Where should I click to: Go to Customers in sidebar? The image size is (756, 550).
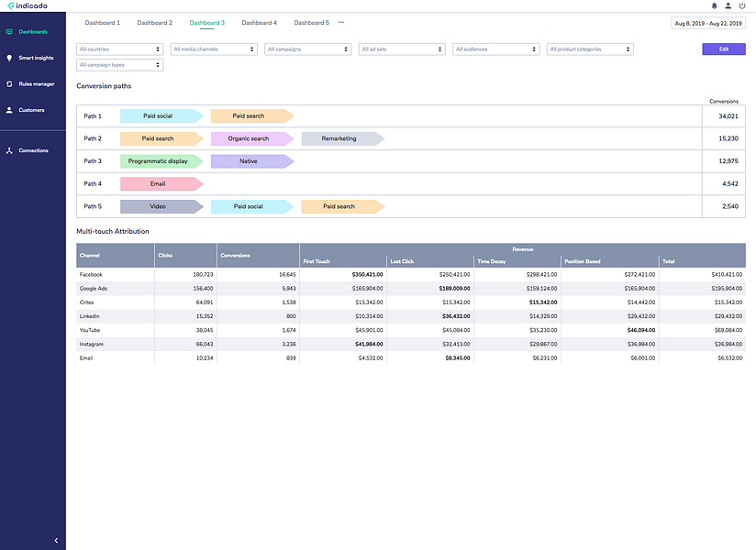(x=33, y=110)
